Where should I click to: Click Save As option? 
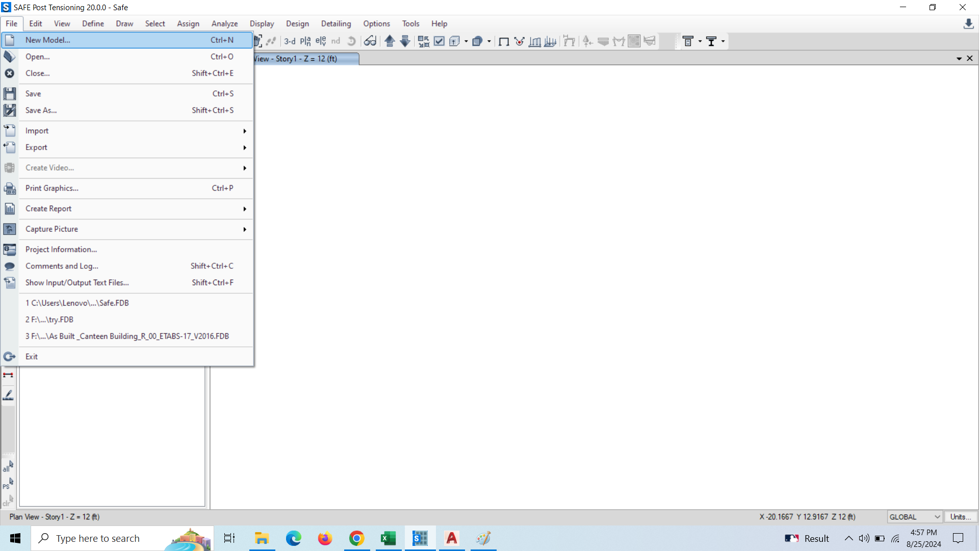40,110
